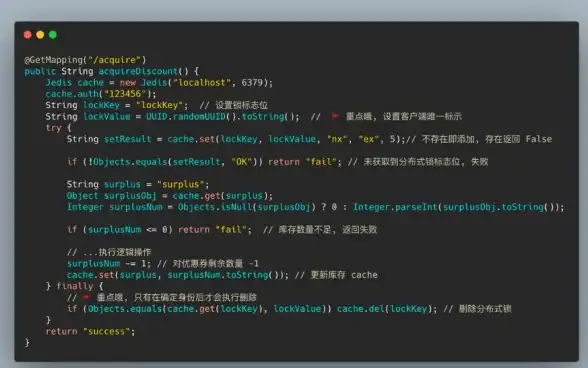
Task: Click the quoted "surplus" string literal
Action: click(x=180, y=184)
